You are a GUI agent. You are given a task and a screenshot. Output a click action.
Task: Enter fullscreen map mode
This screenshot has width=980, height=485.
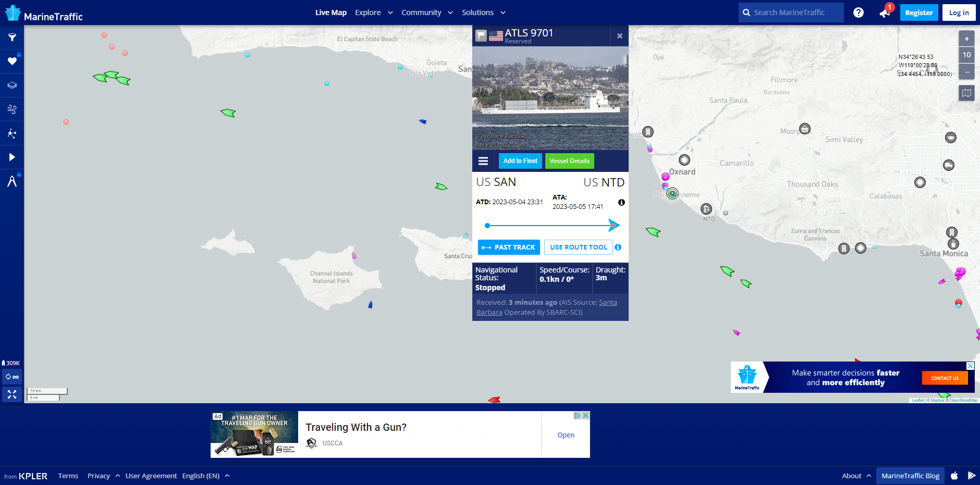[12, 394]
